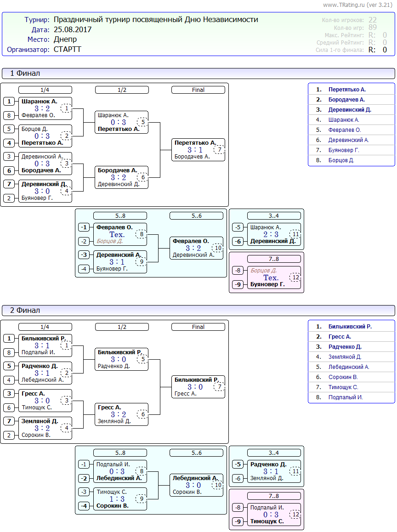The image size is (397, 532).
Task: Select the "5..6" round label in 1 Финал
Action: [x=196, y=216]
